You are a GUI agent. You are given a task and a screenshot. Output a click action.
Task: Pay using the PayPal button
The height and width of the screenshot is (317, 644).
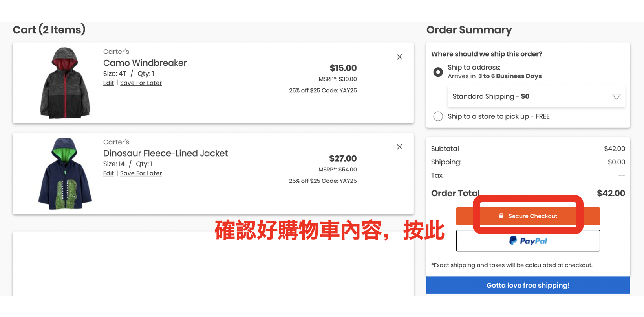(528, 241)
